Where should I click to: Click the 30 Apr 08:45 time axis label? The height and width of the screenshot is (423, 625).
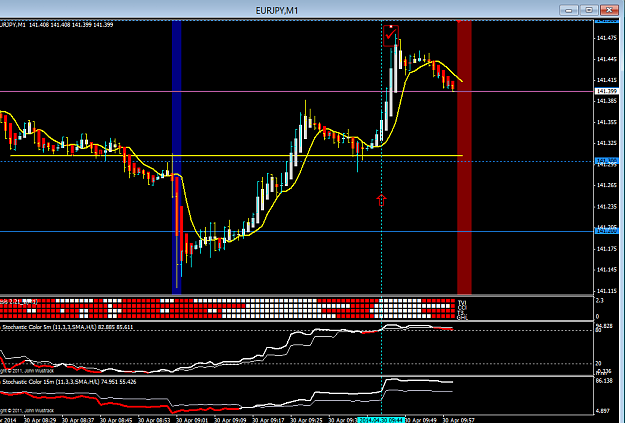click(116, 420)
